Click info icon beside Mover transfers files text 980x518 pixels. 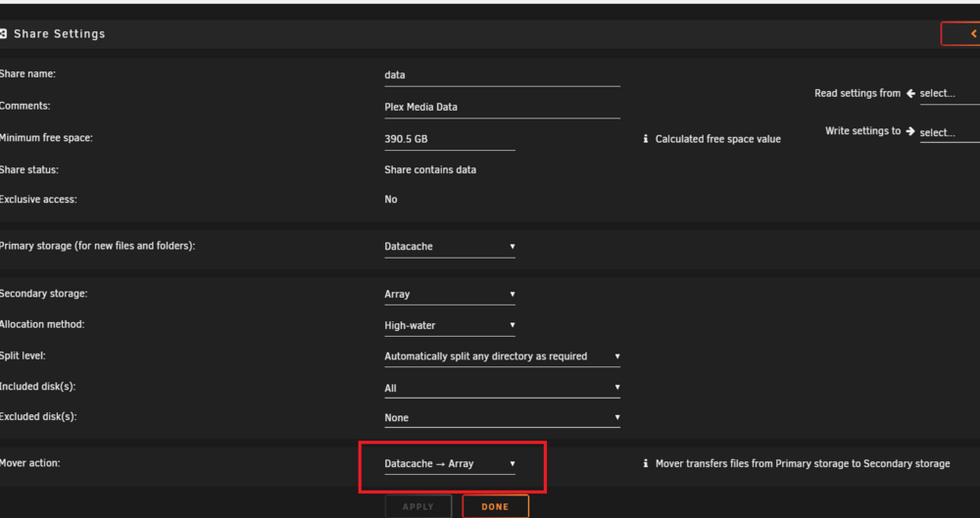(645, 463)
